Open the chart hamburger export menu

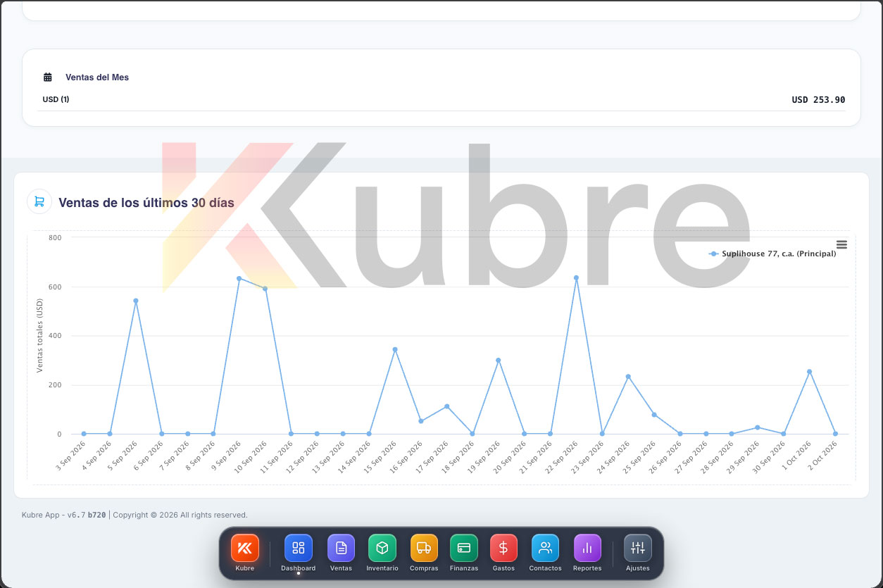pyautogui.click(x=841, y=244)
